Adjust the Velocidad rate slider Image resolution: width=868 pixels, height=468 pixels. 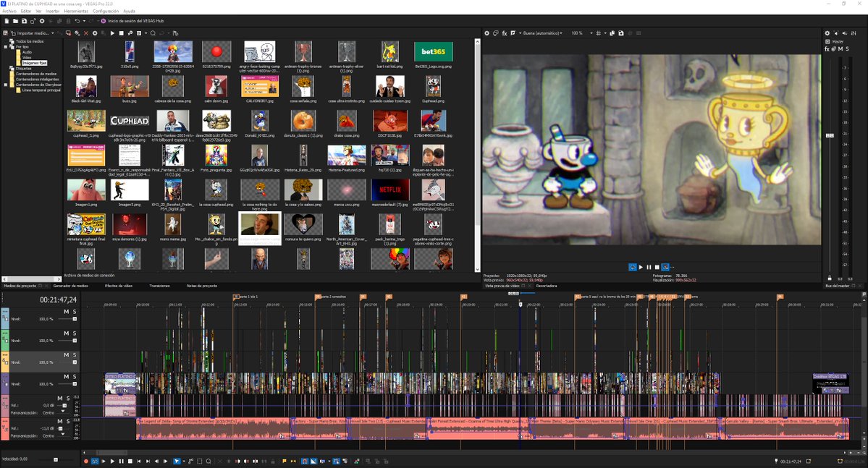55,459
